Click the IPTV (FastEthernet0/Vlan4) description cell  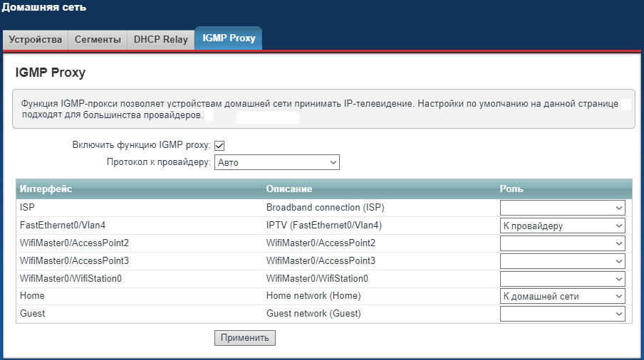coord(324,226)
